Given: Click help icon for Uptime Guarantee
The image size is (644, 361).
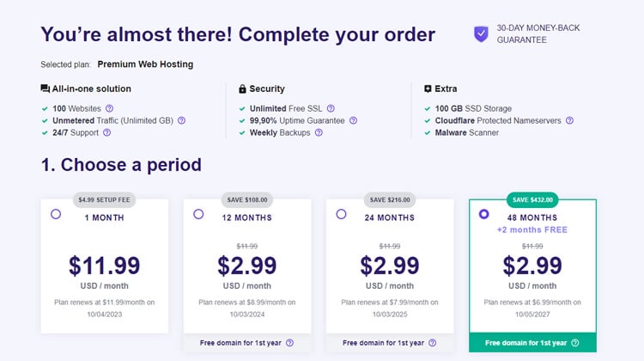Looking at the screenshot, I should (353, 120).
